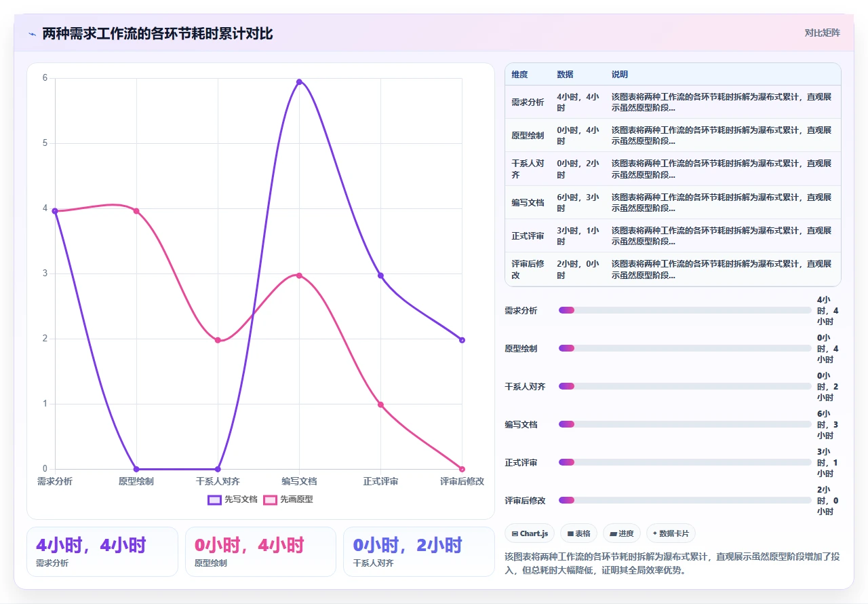Screen dimensions: 868x604
Task: Click the Chart.js tag chip
Action: pyautogui.click(x=530, y=533)
